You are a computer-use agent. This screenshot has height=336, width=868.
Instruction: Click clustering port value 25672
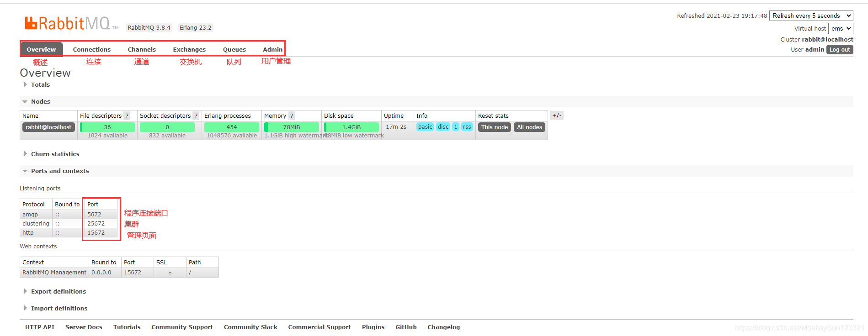[x=101, y=223]
